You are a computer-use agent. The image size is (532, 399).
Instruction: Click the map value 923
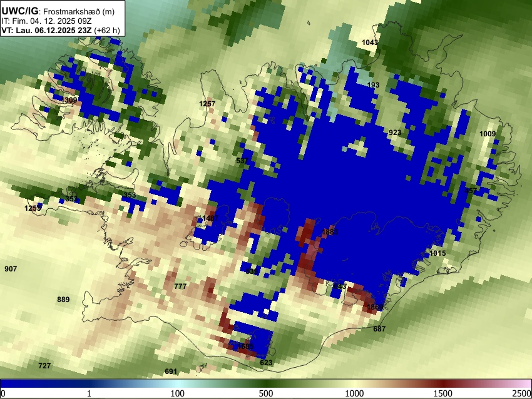tap(395, 133)
